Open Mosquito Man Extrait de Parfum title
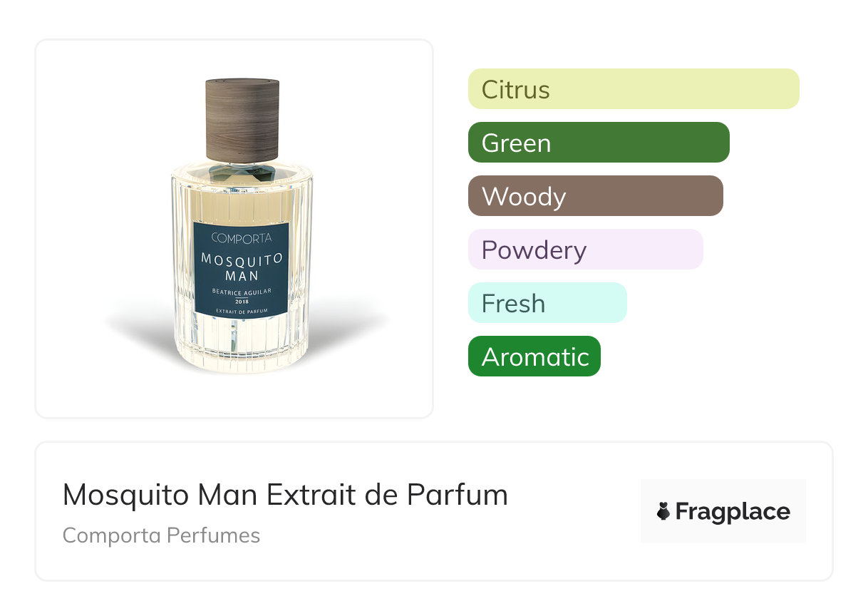 click(285, 495)
